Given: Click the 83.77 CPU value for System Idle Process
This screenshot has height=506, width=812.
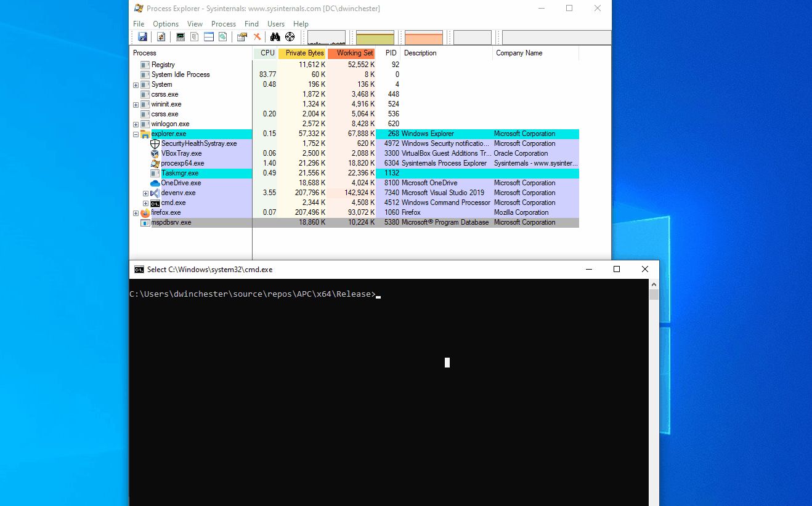Looking at the screenshot, I should pos(267,74).
